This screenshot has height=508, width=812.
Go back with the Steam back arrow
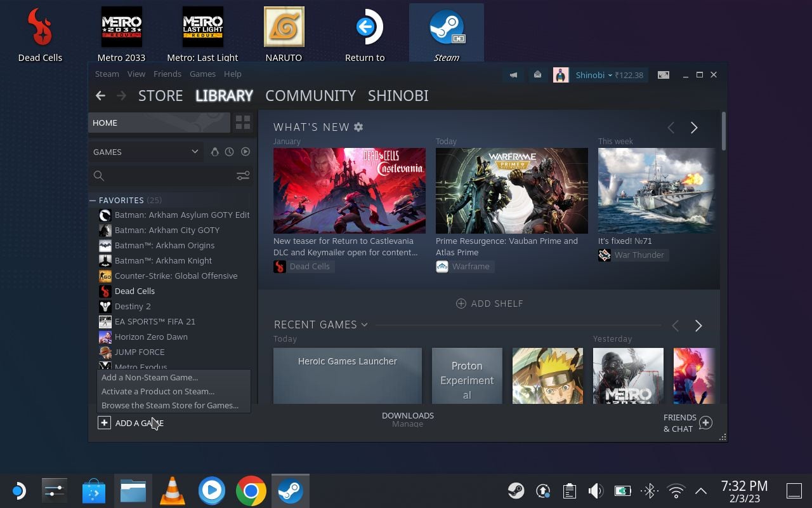100,95
